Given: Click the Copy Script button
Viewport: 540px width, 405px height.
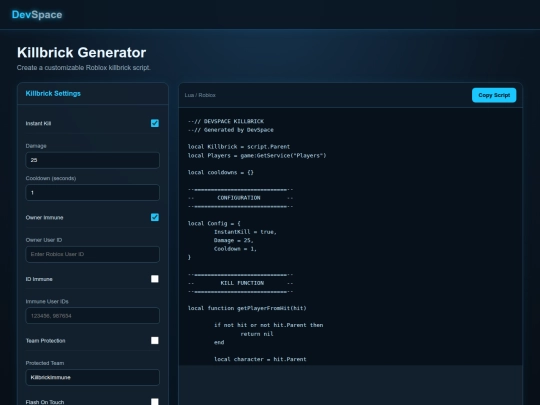Looking at the screenshot, I should [x=494, y=95].
